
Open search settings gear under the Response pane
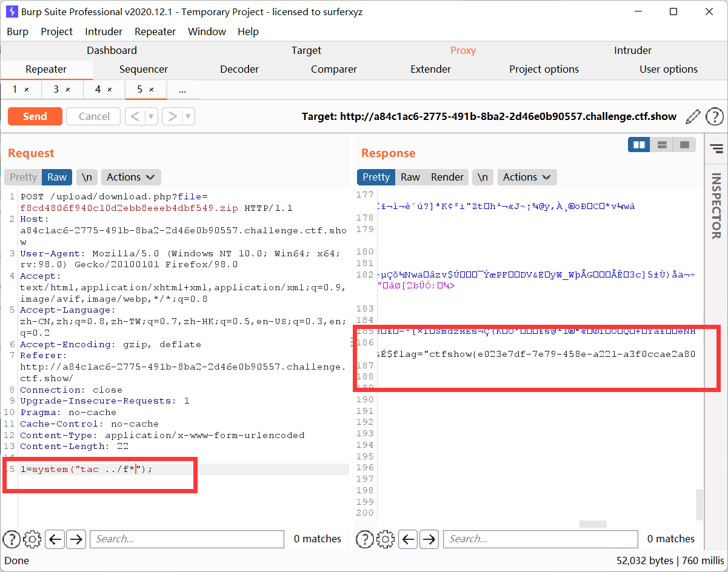[385, 539]
